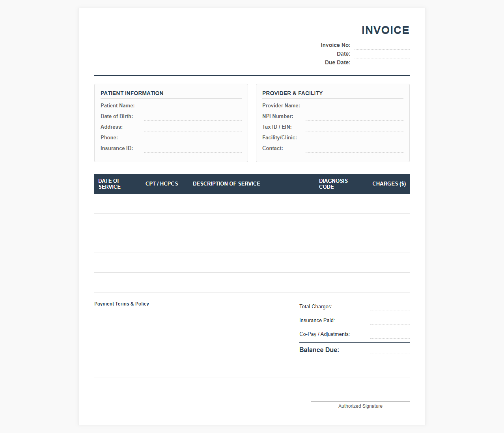Select the Patient Name field
Screen dimensions: 504x433
192,106
